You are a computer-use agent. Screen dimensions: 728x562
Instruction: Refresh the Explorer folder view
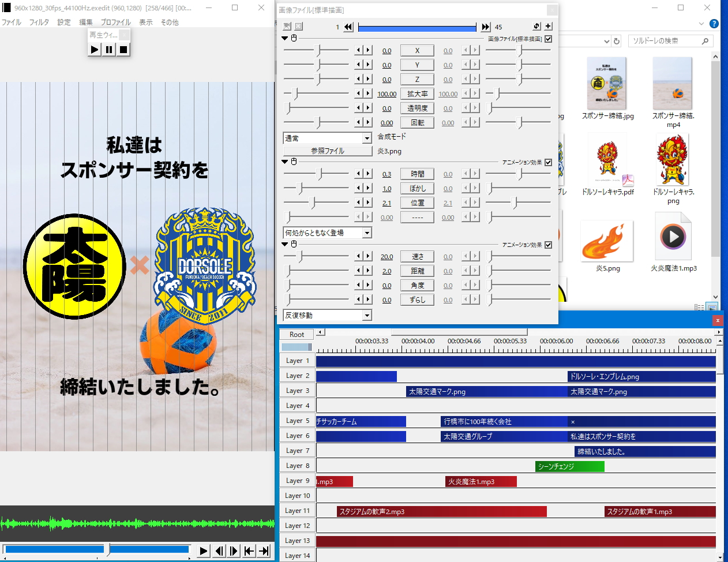pyautogui.click(x=617, y=41)
